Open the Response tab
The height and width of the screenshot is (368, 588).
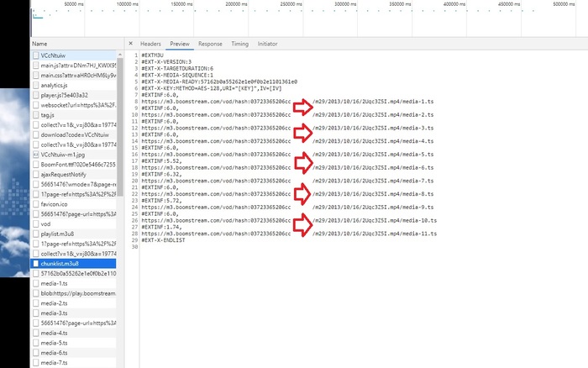pyautogui.click(x=210, y=44)
